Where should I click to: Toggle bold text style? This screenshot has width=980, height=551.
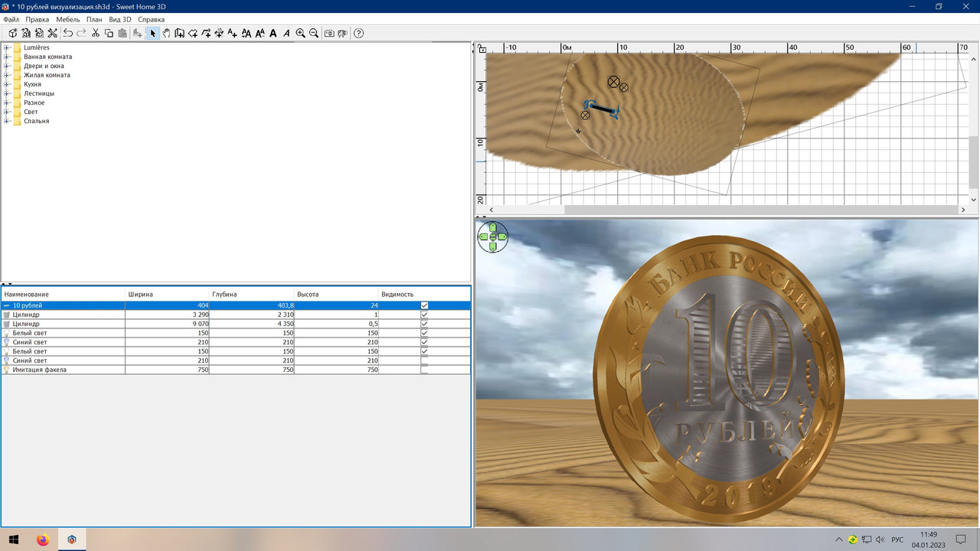pyautogui.click(x=273, y=34)
